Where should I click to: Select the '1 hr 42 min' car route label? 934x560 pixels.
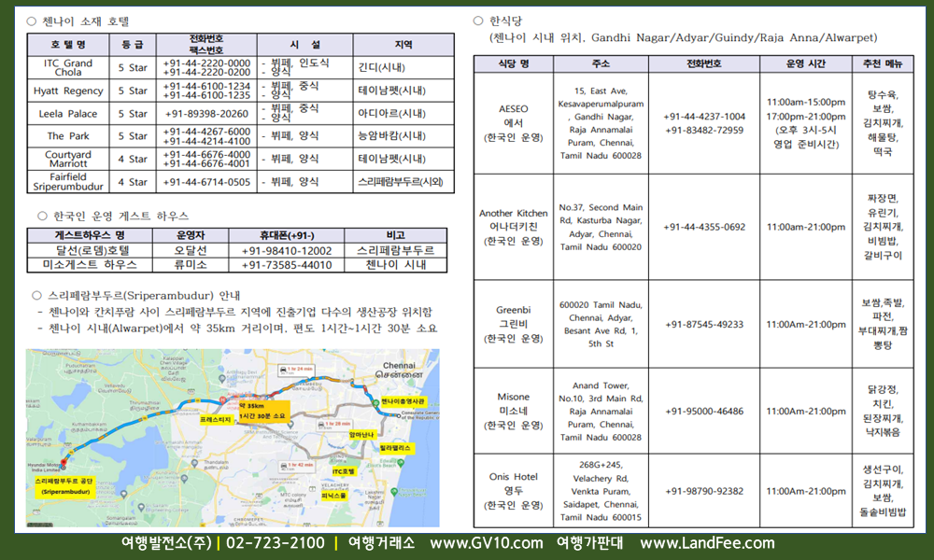pos(297,467)
